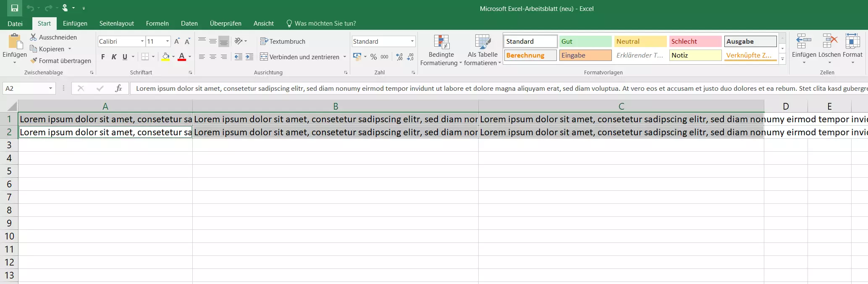Expand Verbinden und zentrieren options arrow
Viewport: 868px width, 284px height.
click(345, 57)
